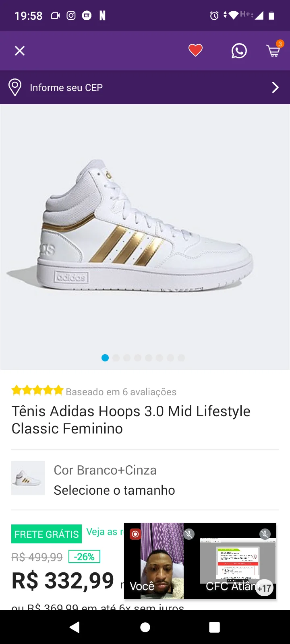
Task: Tap the FRETE GRÁTIS badge
Action: (x=46, y=534)
